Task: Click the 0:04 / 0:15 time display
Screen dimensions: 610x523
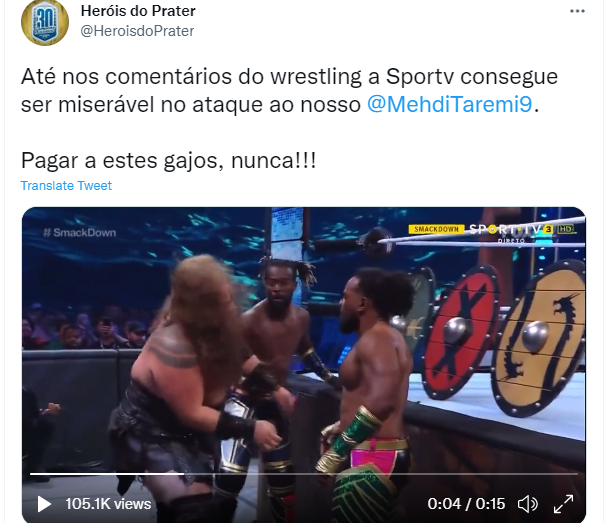Action: (466, 504)
